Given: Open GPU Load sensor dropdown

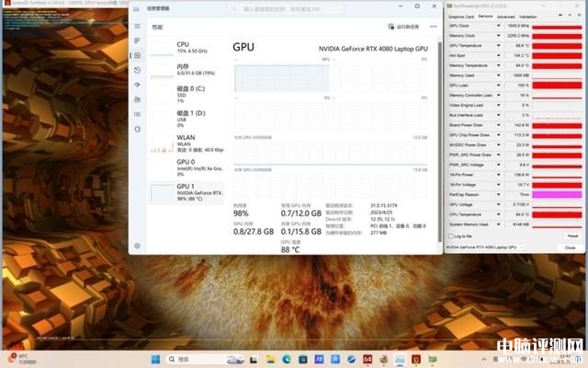Looking at the screenshot, I should [x=498, y=86].
